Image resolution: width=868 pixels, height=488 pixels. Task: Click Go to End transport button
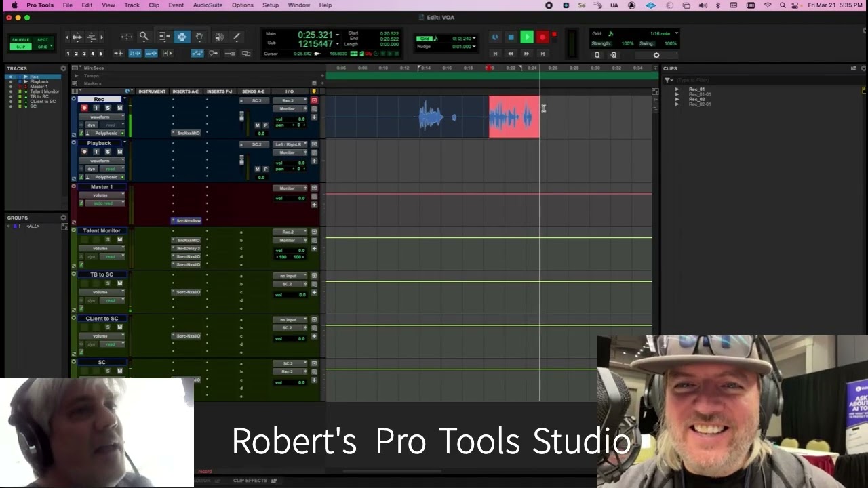click(542, 54)
